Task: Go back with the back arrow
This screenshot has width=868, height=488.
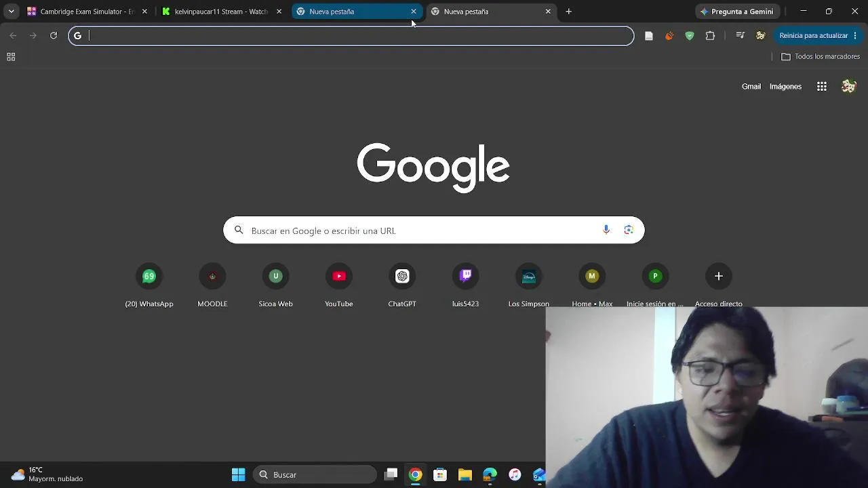Action: 13,36
